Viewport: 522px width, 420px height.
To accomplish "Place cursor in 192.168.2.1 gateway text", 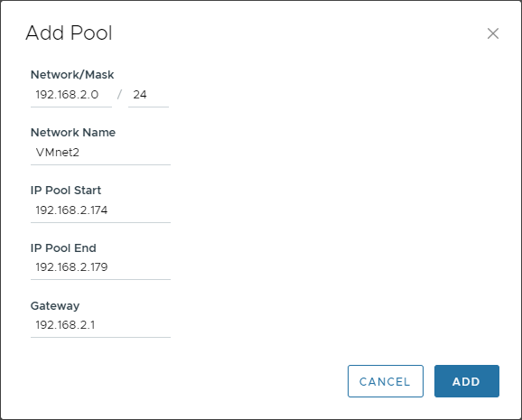I will click(x=65, y=325).
